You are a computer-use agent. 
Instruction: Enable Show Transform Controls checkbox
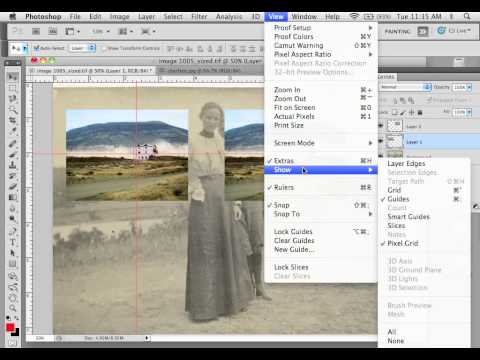(x=104, y=48)
